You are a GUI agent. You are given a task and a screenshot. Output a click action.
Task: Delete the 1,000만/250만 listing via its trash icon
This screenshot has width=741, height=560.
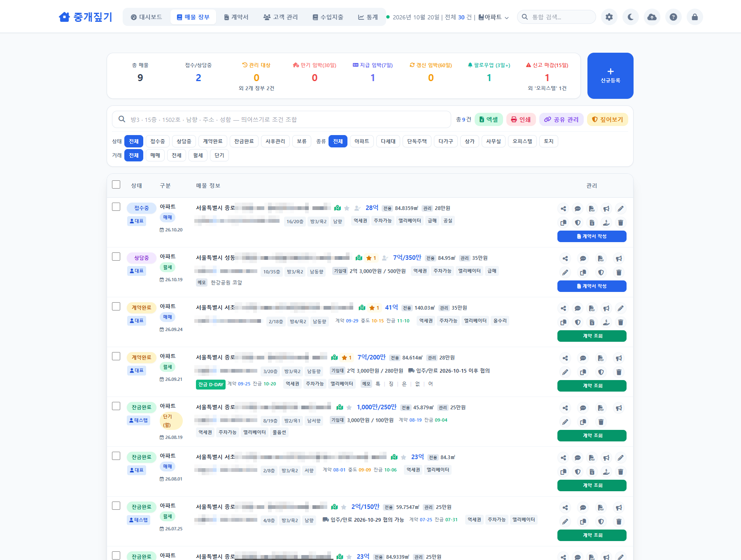[601, 422]
